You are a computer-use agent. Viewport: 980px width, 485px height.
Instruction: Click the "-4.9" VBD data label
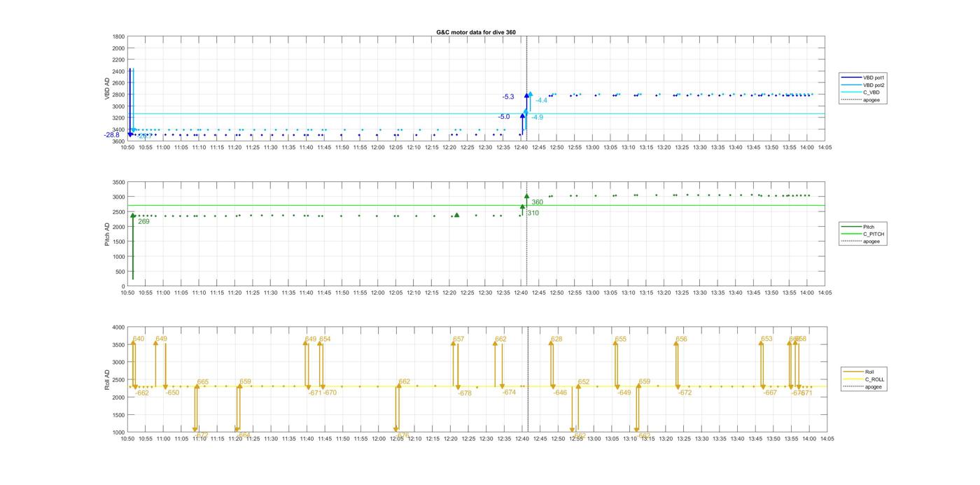537,118
